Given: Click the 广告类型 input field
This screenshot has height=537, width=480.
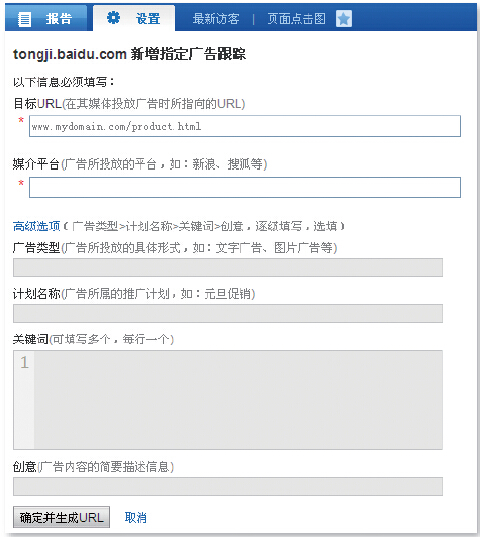Looking at the screenshot, I should coord(228,267).
